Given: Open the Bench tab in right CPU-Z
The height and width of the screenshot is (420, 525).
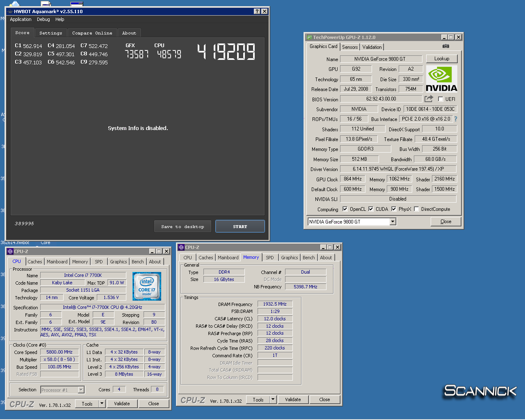Looking at the screenshot, I should [309, 258].
